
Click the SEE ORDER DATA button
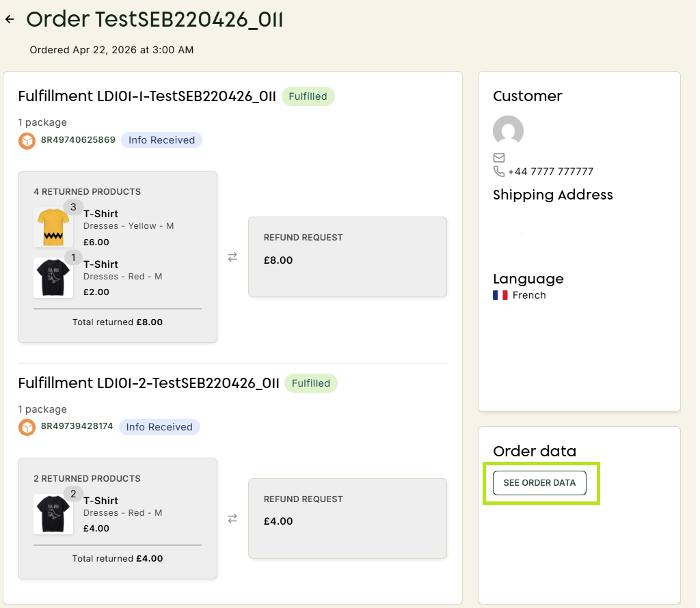point(539,483)
